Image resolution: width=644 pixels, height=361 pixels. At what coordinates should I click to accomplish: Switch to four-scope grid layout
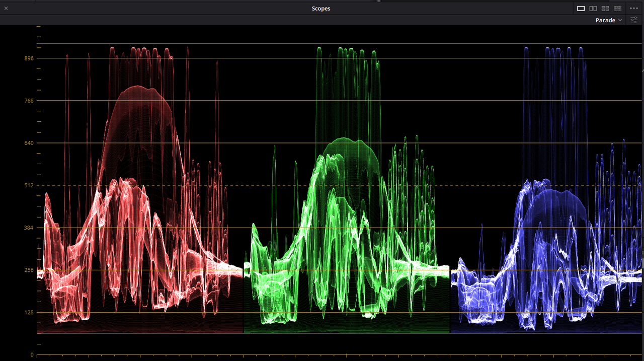(605, 9)
